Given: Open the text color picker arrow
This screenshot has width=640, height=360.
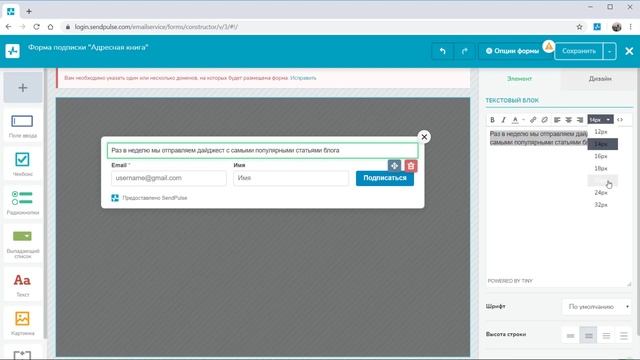Looking at the screenshot, I should pyautogui.click(x=524, y=120).
